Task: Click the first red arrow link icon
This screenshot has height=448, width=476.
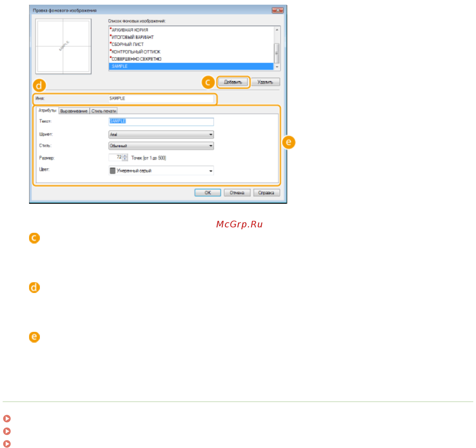Action: (x=7, y=418)
